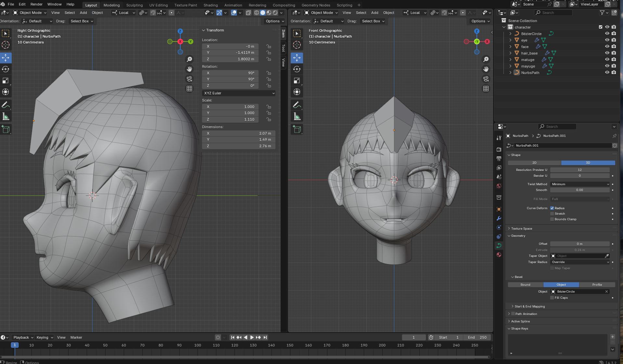Click the Smooth value slider
The image size is (623, 364).
tap(580, 190)
